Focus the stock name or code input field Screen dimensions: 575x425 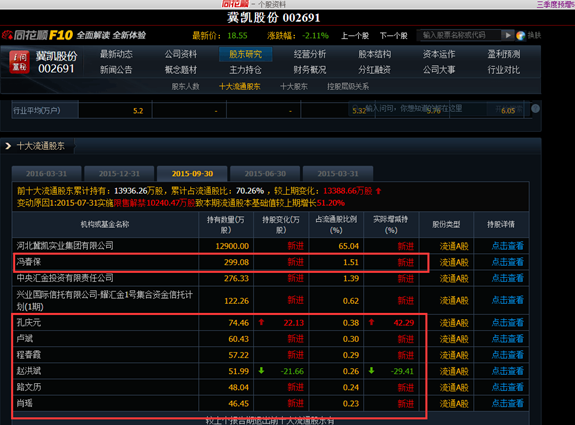459,35
